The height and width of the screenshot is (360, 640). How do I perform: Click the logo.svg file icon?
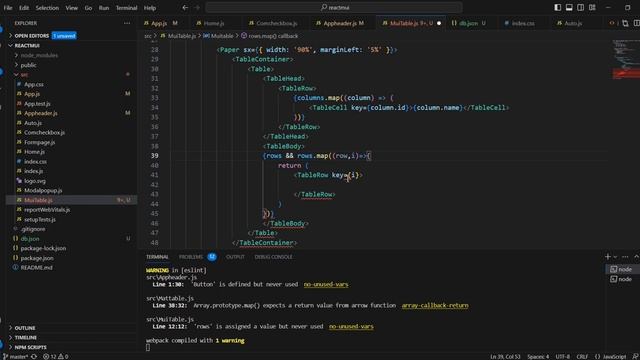tap(19, 181)
